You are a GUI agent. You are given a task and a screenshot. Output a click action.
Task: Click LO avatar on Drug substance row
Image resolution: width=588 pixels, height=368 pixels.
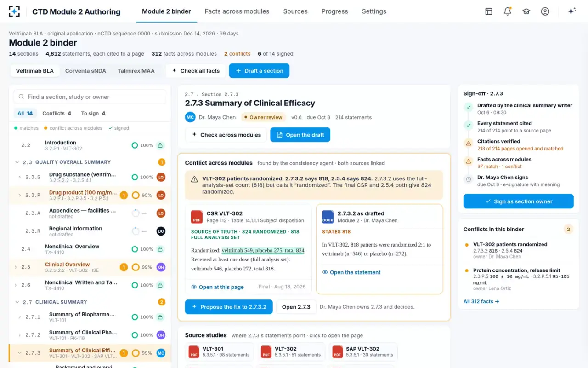coord(161,177)
